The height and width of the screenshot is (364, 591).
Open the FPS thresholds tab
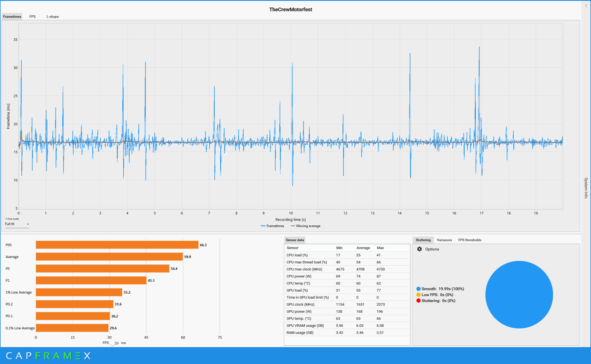[x=469, y=240]
